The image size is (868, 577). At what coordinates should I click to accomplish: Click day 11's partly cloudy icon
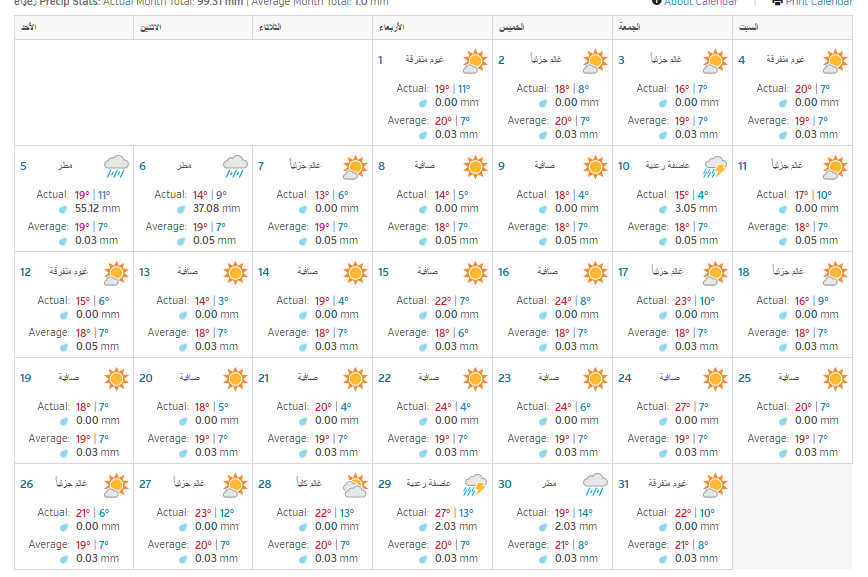(835, 167)
